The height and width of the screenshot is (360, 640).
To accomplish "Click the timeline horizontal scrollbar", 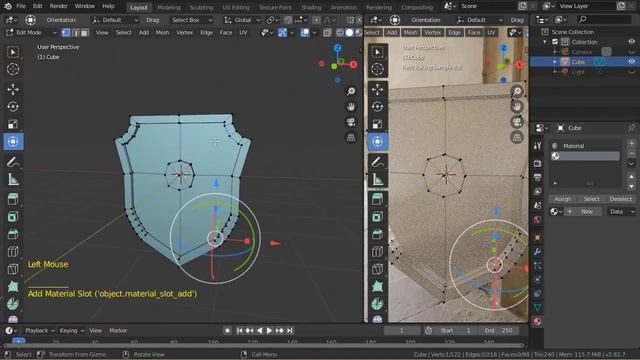I will click(264, 346).
